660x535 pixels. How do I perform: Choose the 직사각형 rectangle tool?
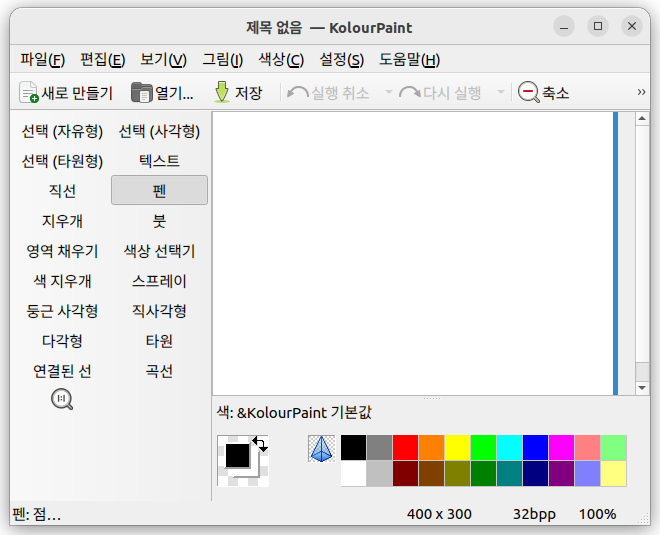coord(159,311)
